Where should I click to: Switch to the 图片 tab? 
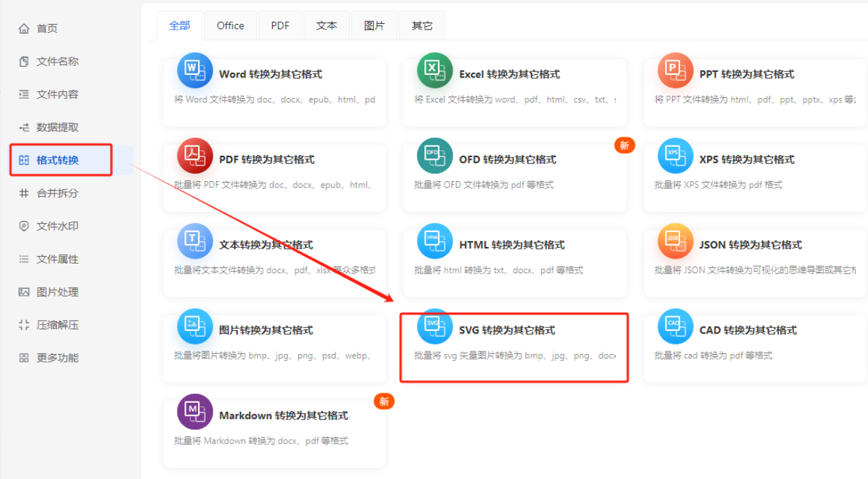(374, 25)
